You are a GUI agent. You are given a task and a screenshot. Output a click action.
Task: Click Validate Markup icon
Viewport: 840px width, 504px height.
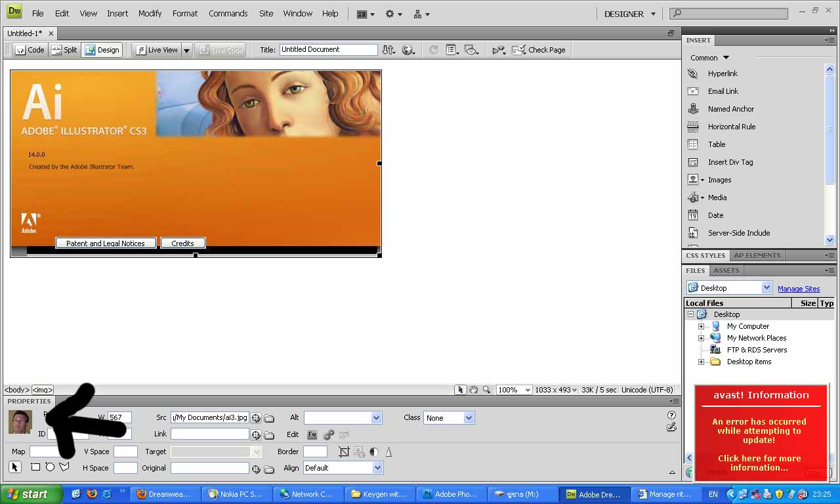pyautogui.click(x=499, y=50)
